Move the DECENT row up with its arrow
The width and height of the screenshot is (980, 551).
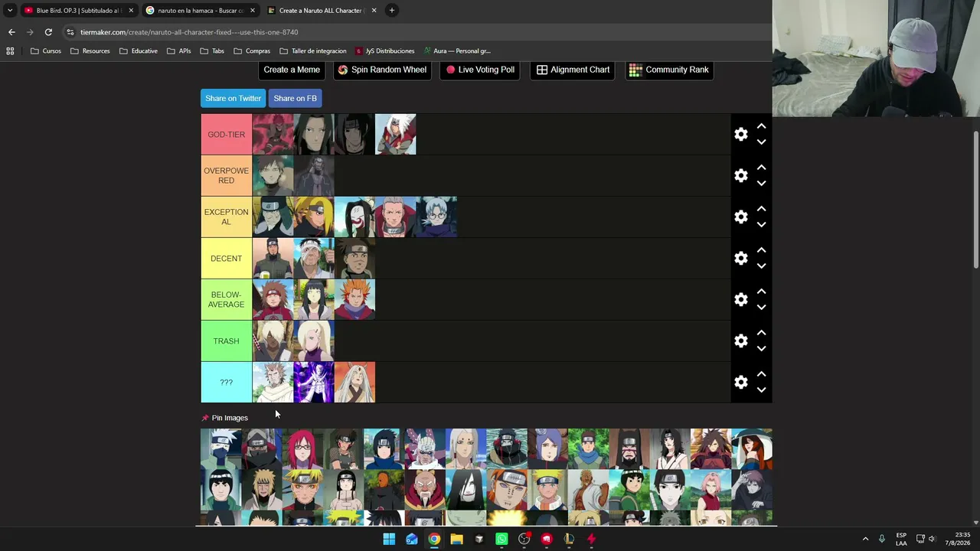pyautogui.click(x=761, y=250)
